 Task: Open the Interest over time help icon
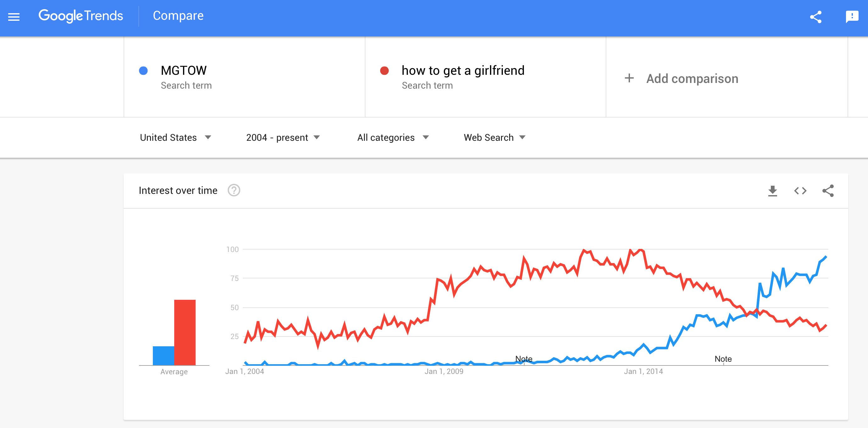click(234, 190)
